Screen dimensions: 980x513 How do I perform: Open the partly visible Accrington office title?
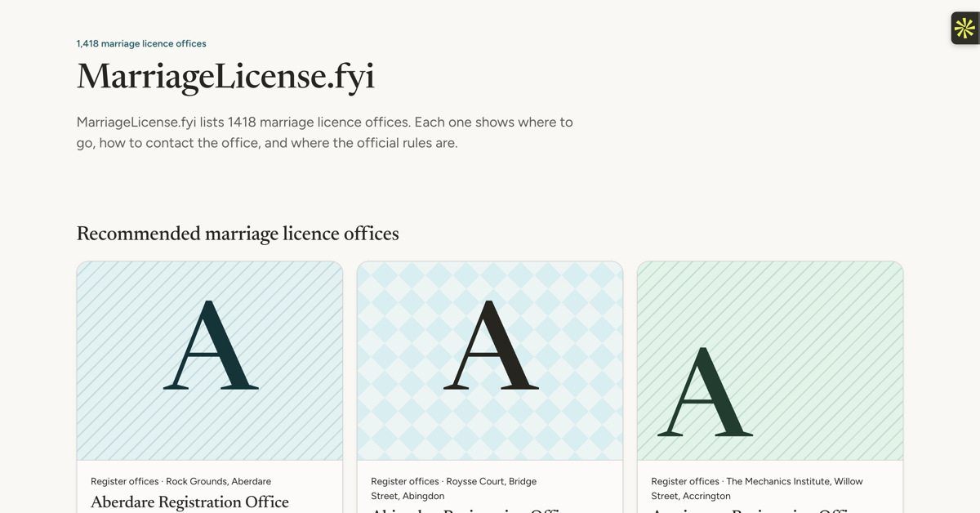(751, 510)
